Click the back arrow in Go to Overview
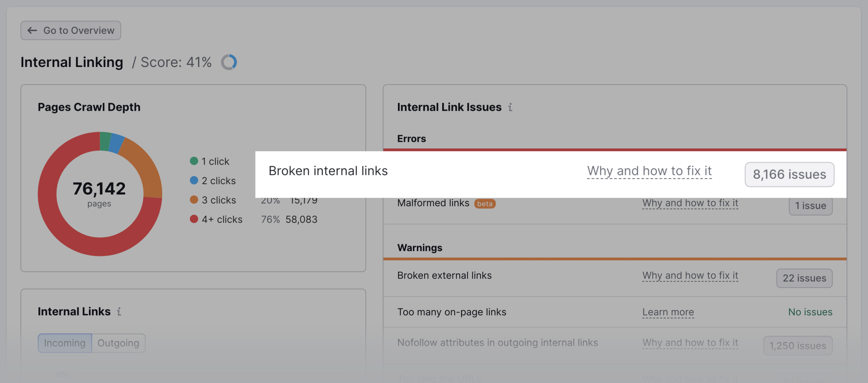The image size is (868, 383). (x=32, y=30)
